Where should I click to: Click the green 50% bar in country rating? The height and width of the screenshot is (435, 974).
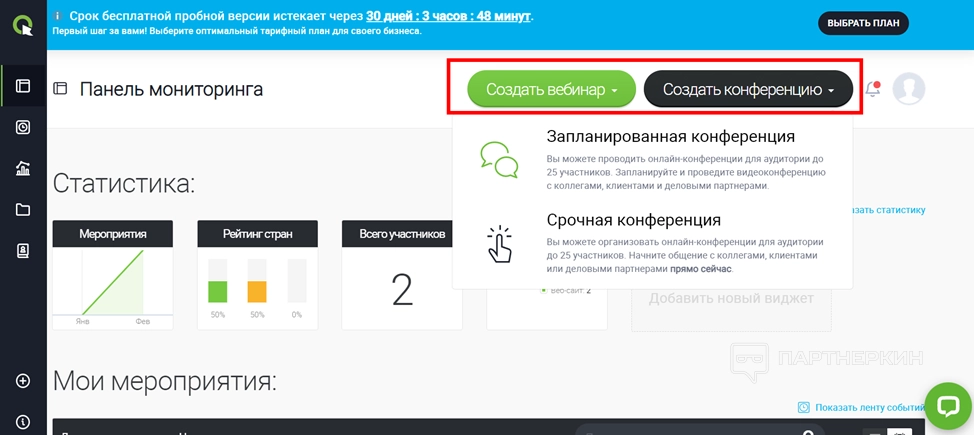click(x=217, y=291)
